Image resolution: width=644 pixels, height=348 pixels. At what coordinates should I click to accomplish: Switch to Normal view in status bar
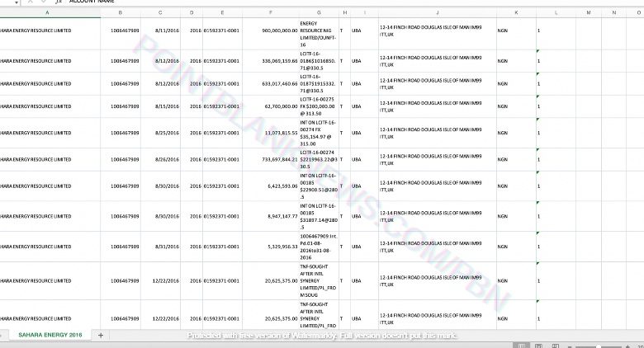pos(521,346)
